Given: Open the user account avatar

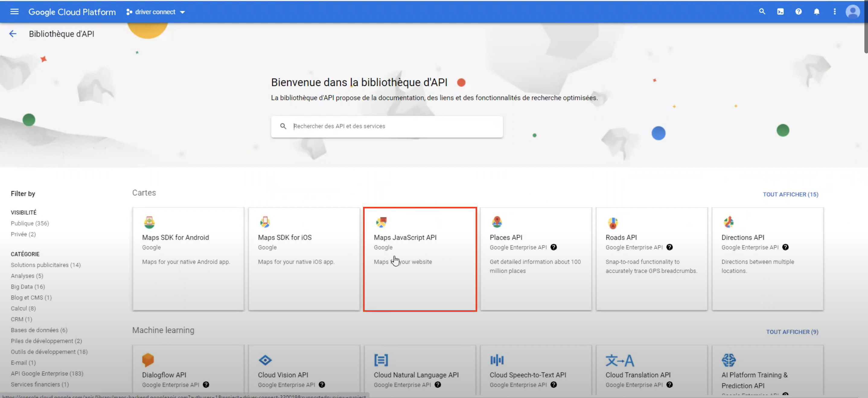Looking at the screenshot, I should (853, 12).
